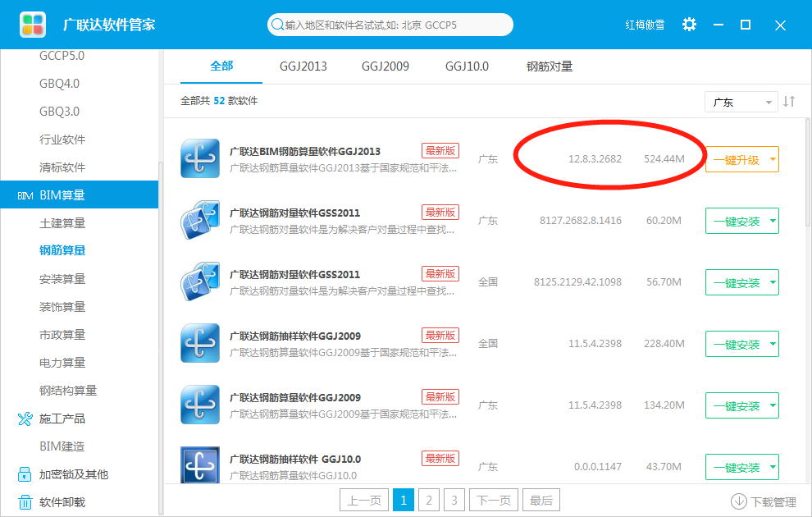The image size is (812, 517).
Task: Click the BIM icon beside BIM算量
Action: tap(25, 195)
